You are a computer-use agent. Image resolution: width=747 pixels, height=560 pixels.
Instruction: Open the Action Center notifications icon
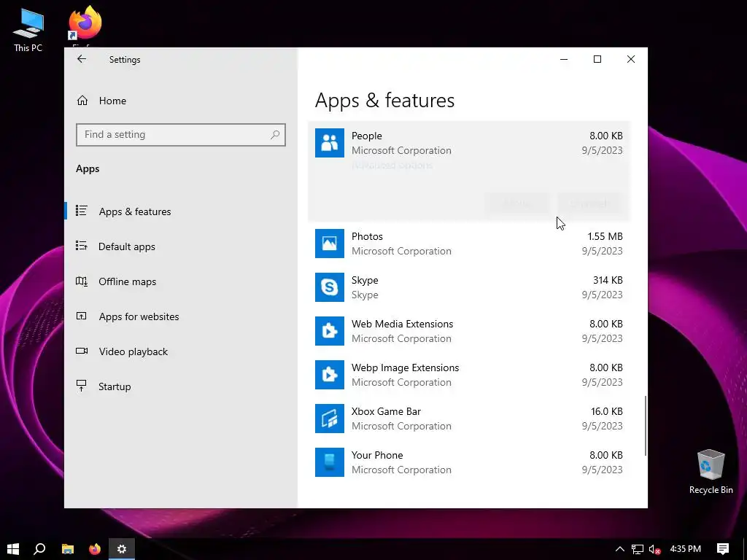point(723,549)
